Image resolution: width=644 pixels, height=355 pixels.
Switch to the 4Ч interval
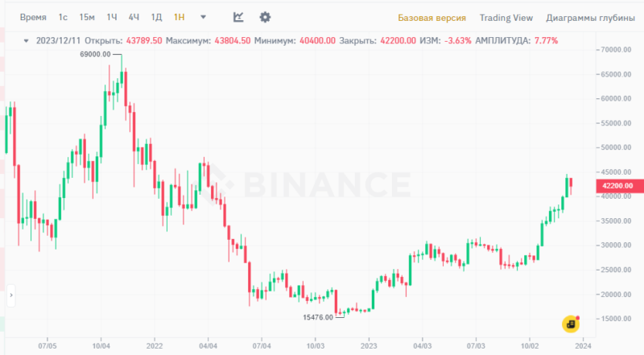(134, 17)
